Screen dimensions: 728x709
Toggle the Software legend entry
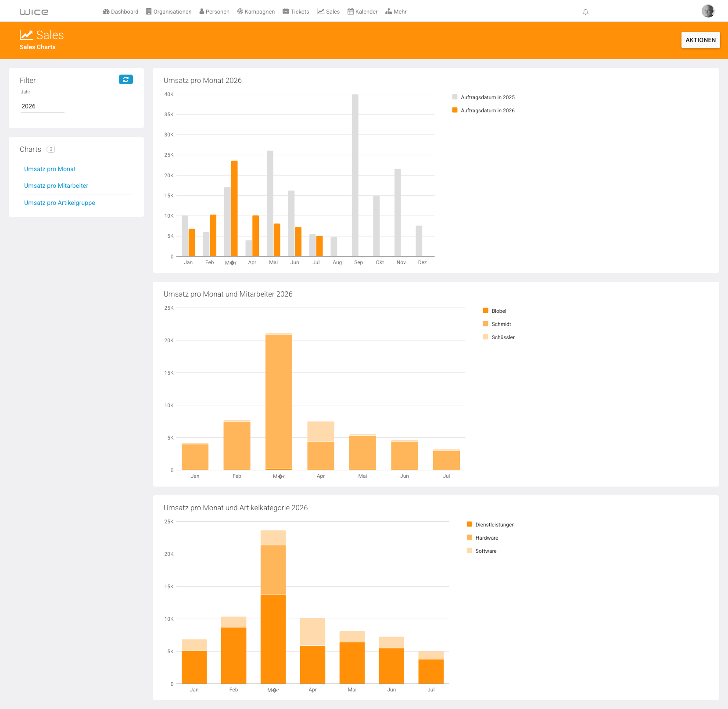point(481,551)
